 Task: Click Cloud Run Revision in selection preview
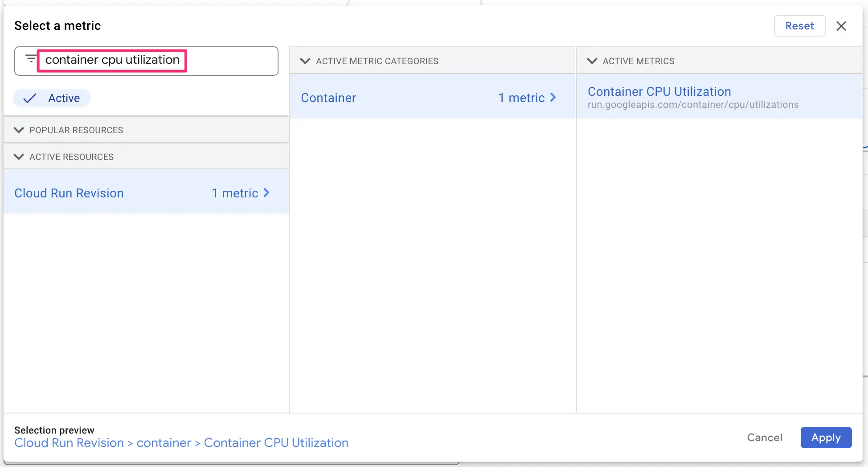pos(69,443)
